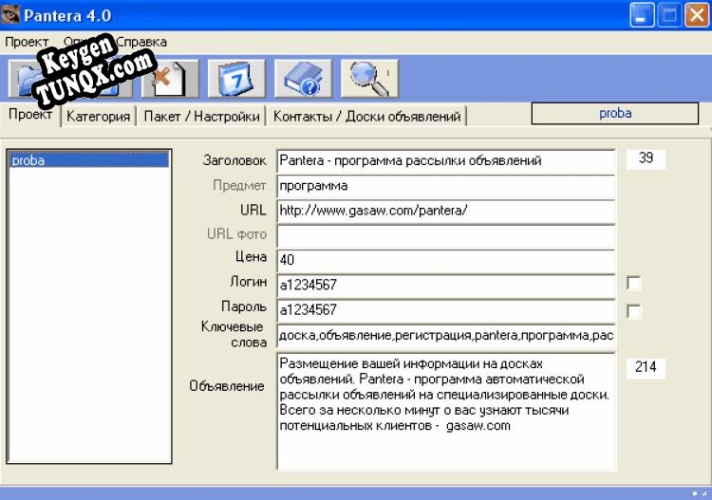Click the Предмет field containing программа
The height and width of the screenshot is (500, 712).
click(446, 186)
